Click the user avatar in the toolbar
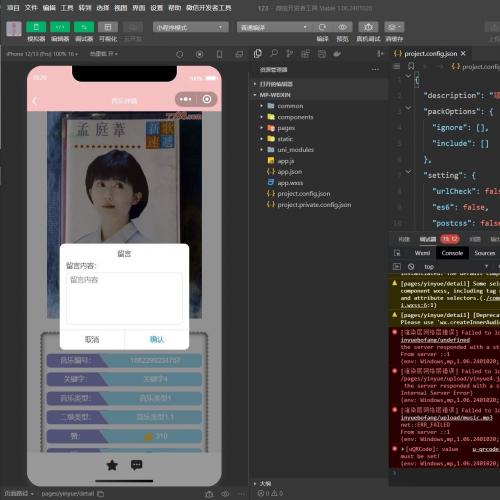500x500 pixels. pos(14,29)
